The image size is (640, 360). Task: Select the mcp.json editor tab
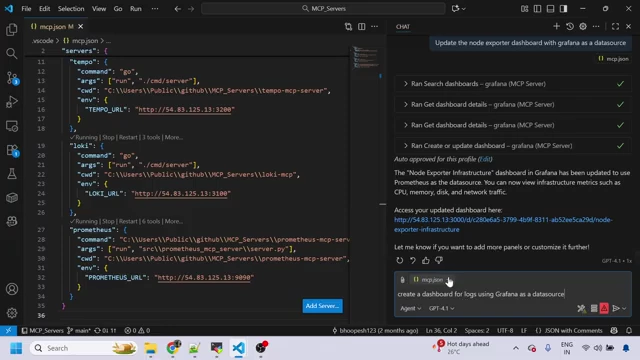[56, 27]
